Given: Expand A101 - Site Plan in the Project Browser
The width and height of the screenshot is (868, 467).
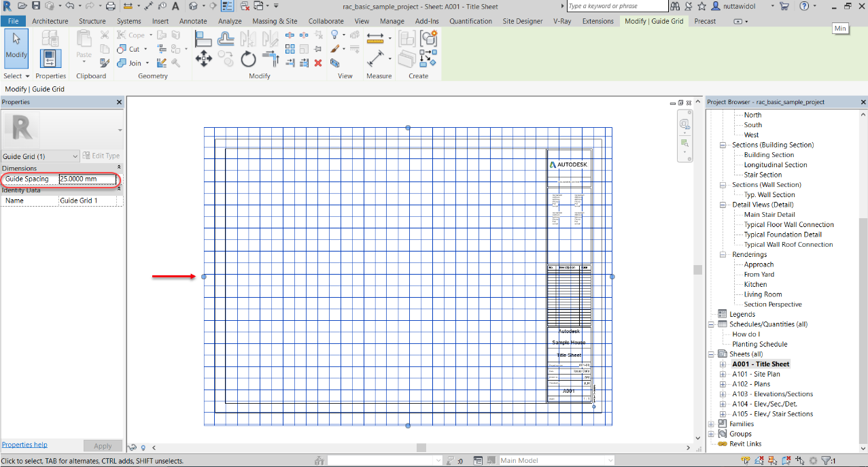Looking at the screenshot, I should point(723,374).
